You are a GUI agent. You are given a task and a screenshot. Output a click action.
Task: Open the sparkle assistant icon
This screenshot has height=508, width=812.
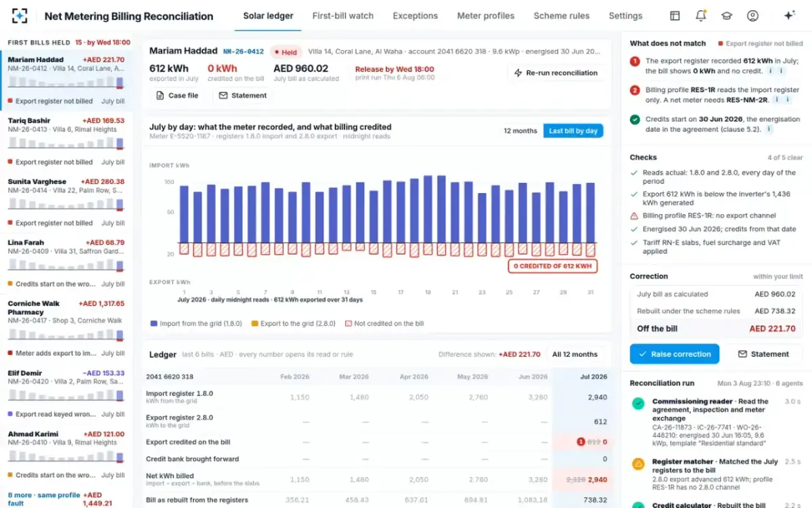tap(789, 16)
